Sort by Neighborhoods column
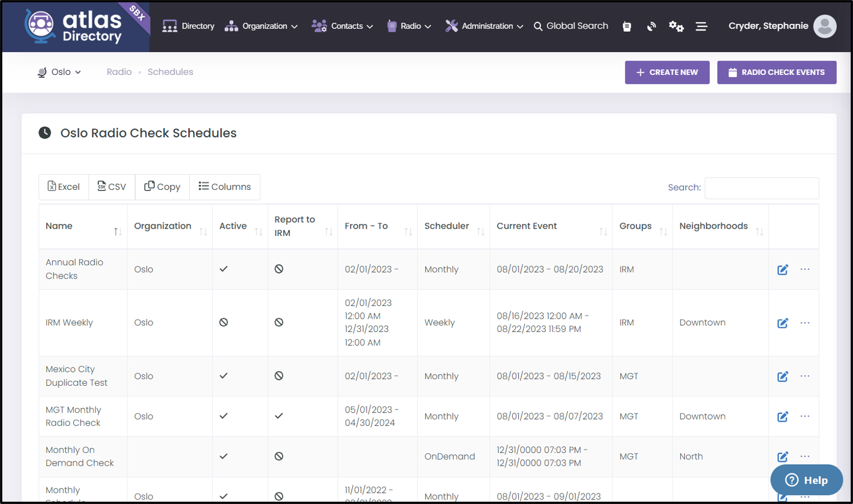The width and height of the screenshot is (853, 504). [720, 226]
